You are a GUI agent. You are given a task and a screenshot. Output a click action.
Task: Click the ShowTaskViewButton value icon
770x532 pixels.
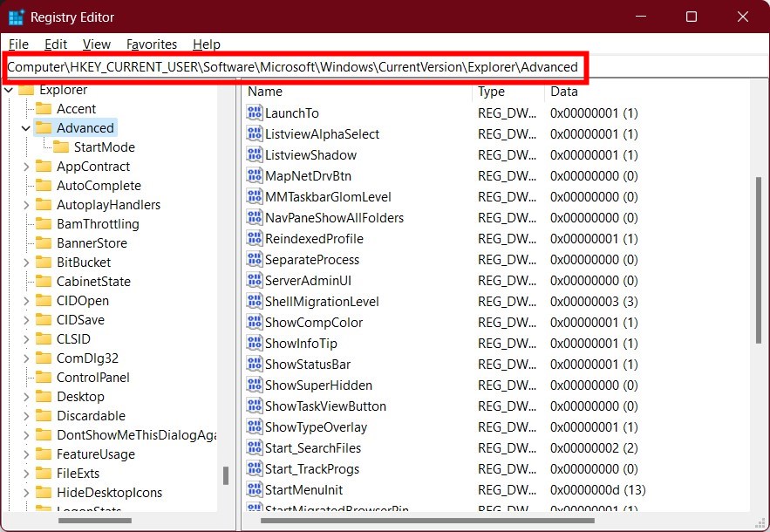255,406
